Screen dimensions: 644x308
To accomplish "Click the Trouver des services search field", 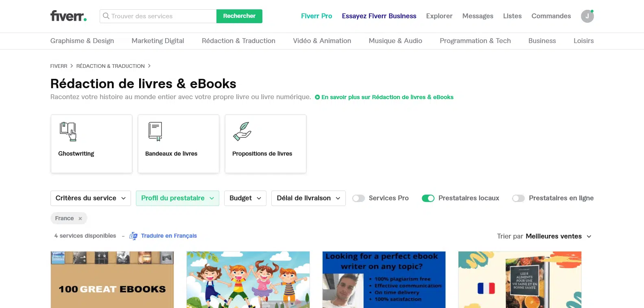I will coord(158,16).
